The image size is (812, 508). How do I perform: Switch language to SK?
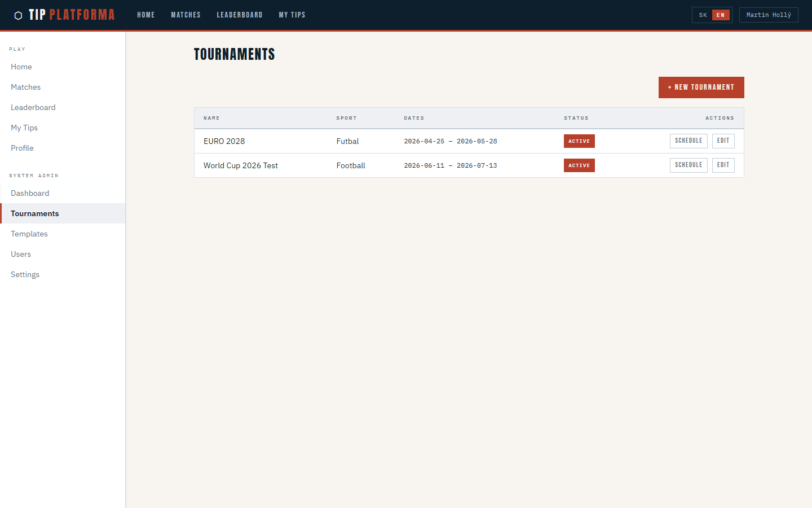[703, 15]
